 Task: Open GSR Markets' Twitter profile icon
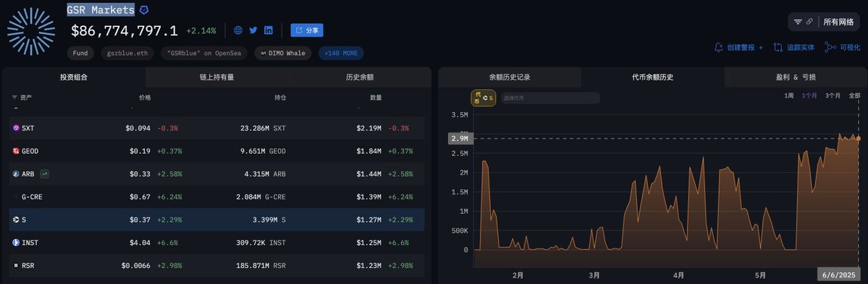pyautogui.click(x=253, y=30)
